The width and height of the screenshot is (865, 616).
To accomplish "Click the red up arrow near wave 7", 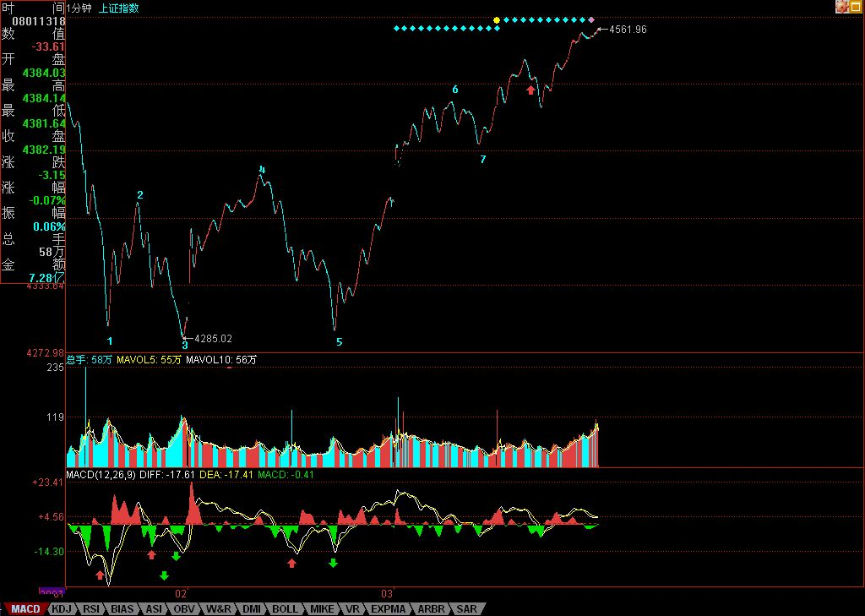I will point(530,90).
